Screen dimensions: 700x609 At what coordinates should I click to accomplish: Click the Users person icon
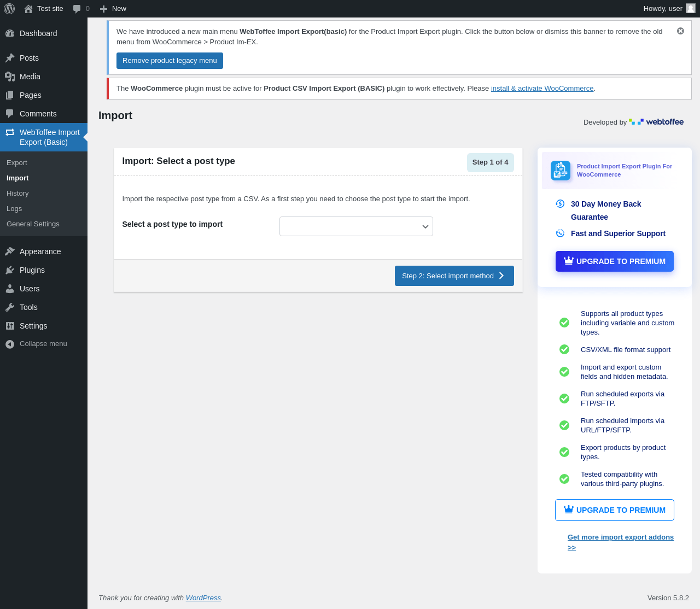[10, 289]
